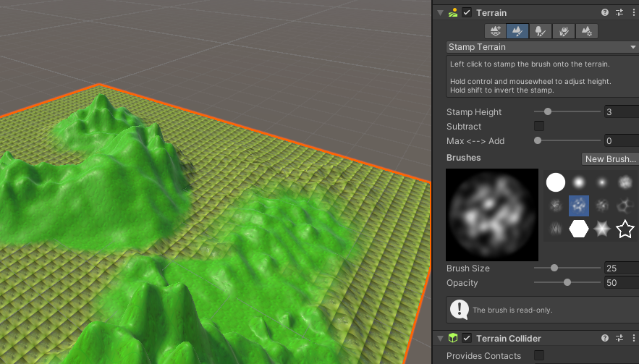Click the Brushes heading
Viewport: 639px width, 364px height.
(x=463, y=158)
